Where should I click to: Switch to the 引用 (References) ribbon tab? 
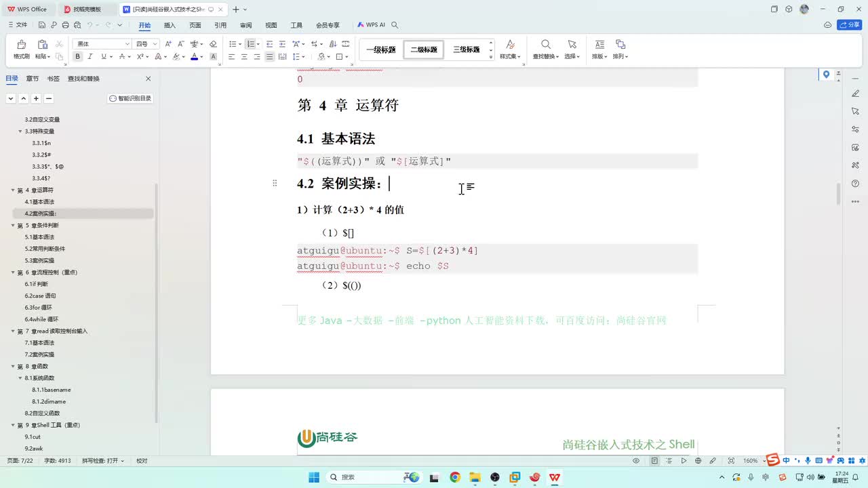[220, 25]
